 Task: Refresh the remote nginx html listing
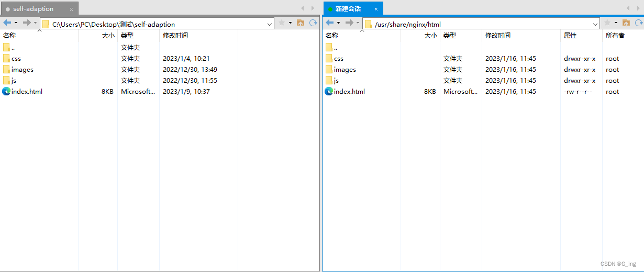point(637,23)
